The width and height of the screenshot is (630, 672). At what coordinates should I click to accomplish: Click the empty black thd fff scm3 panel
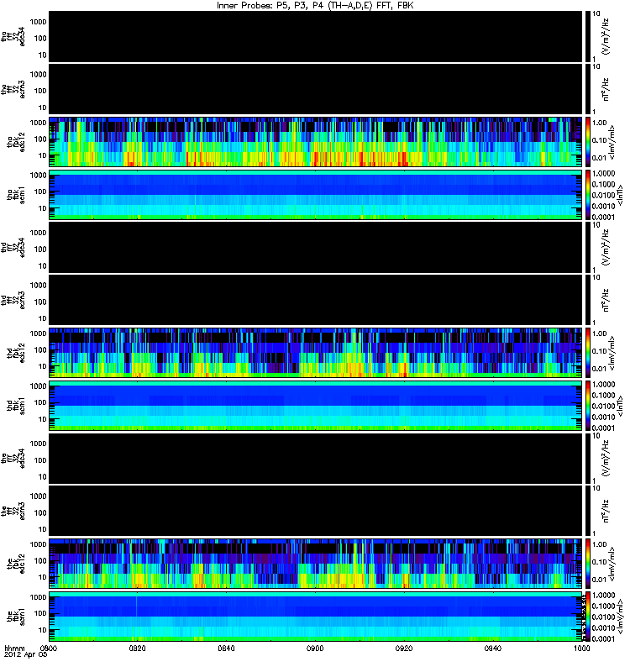click(316, 300)
